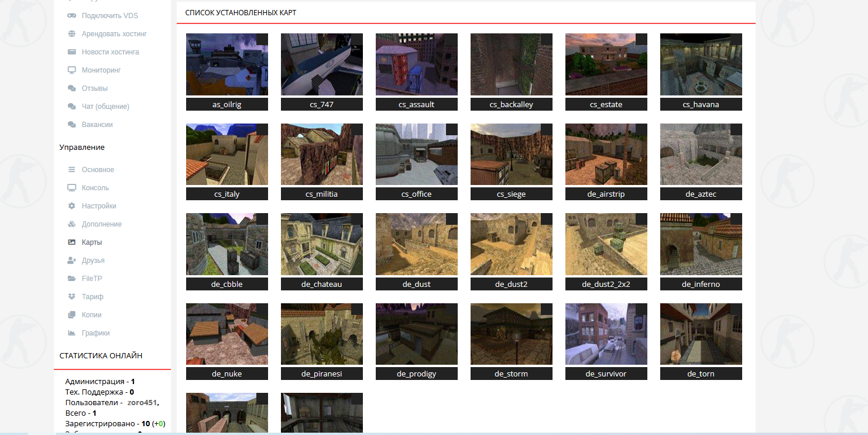The height and width of the screenshot is (435, 868).
Task: Click the monitor icon next to Мониторинг
Action: (x=72, y=70)
